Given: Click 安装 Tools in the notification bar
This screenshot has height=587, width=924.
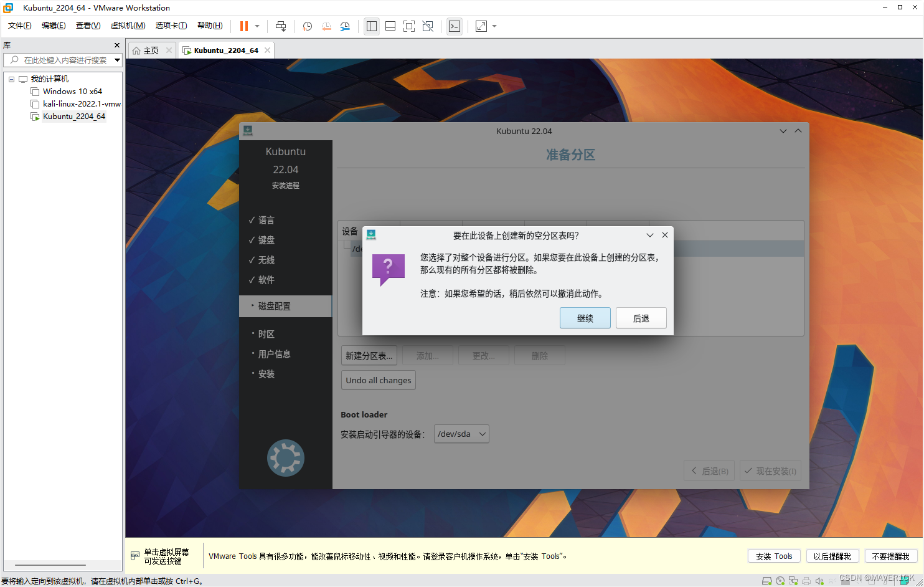Looking at the screenshot, I should [774, 556].
